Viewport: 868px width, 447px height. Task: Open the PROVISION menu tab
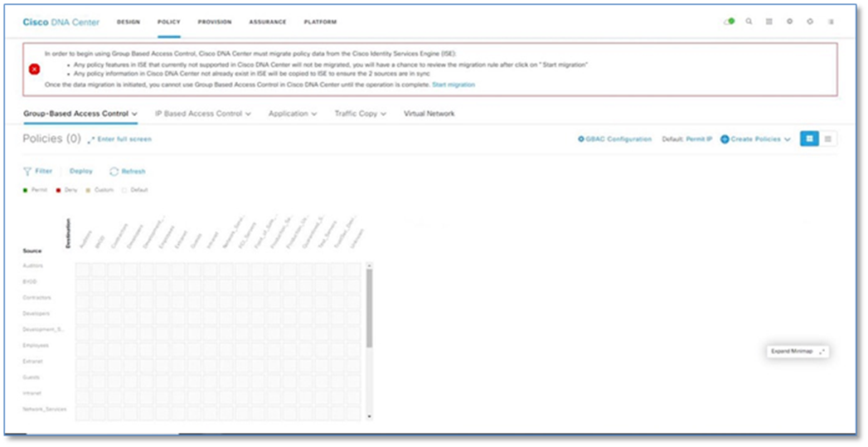pyautogui.click(x=215, y=22)
